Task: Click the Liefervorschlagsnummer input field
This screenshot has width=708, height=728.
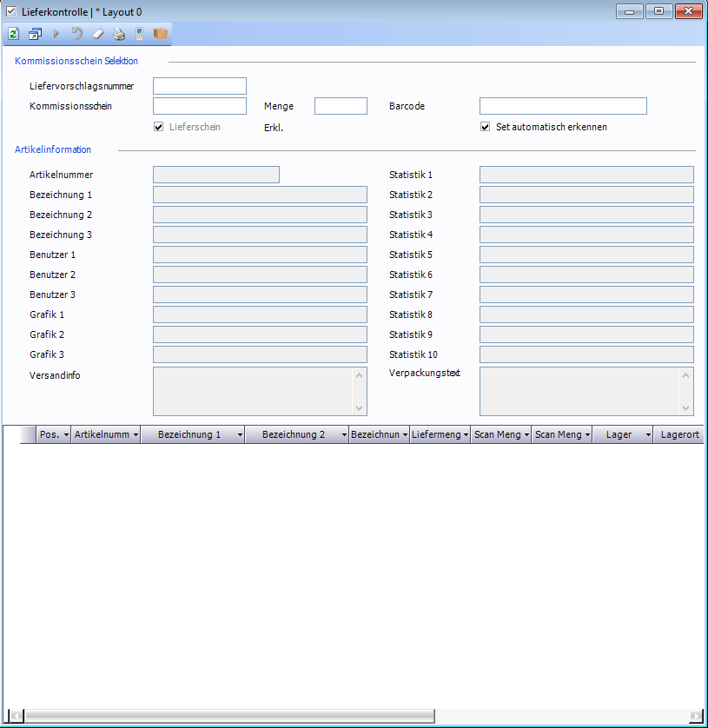Action: [200, 86]
